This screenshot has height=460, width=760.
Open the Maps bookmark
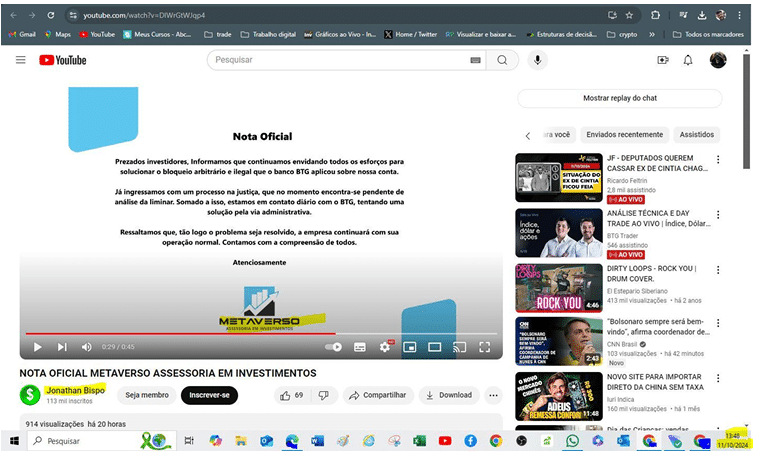58,34
